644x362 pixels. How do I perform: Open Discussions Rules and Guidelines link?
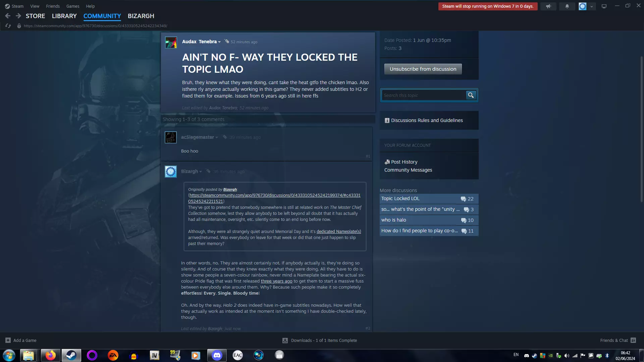[x=427, y=120]
